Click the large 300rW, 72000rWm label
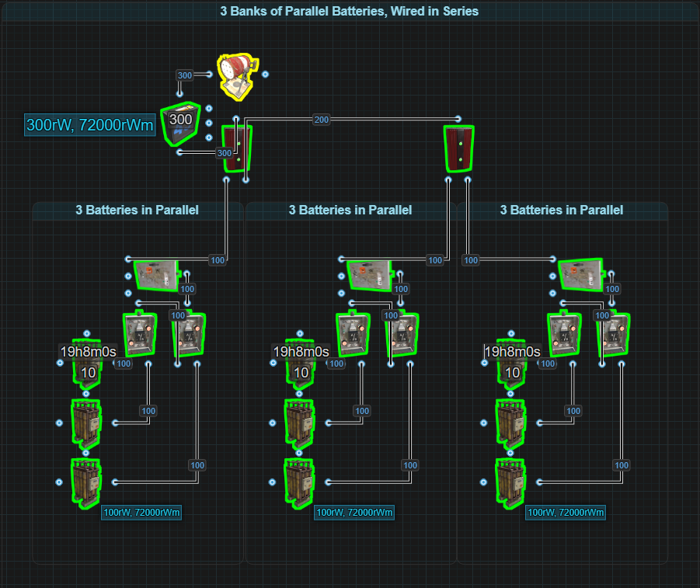This screenshot has width=700, height=588. [x=89, y=124]
